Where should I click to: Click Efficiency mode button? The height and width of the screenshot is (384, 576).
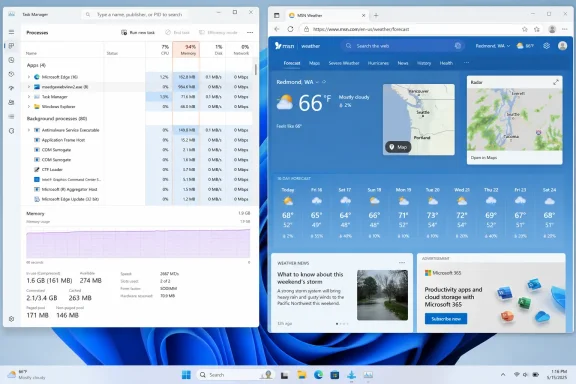click(x=218, y=33)
